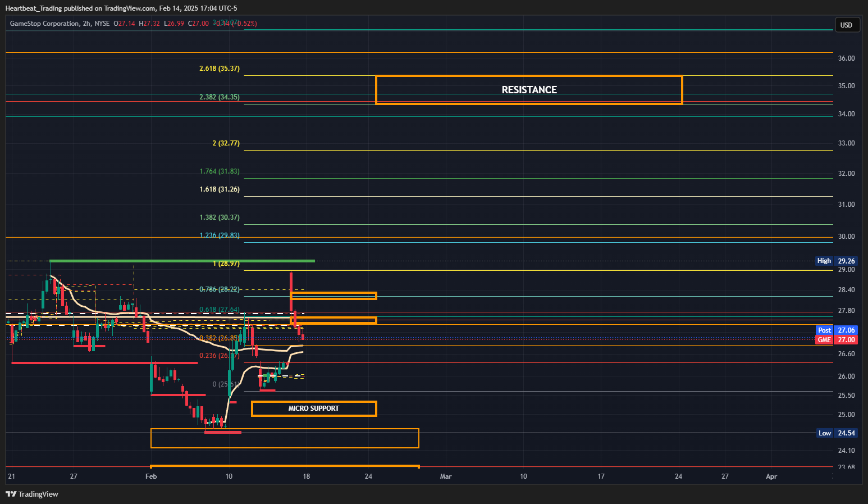Click the 2.618 (35.37) Fibonacci label
The width and height of the screenshot is (868, 504).
[x=220, y=69]
